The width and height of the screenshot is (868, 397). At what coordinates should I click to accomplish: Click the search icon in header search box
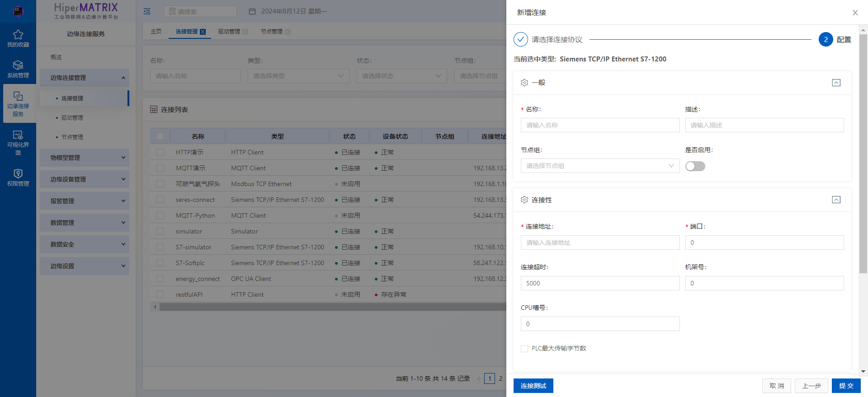click(172, 11)
